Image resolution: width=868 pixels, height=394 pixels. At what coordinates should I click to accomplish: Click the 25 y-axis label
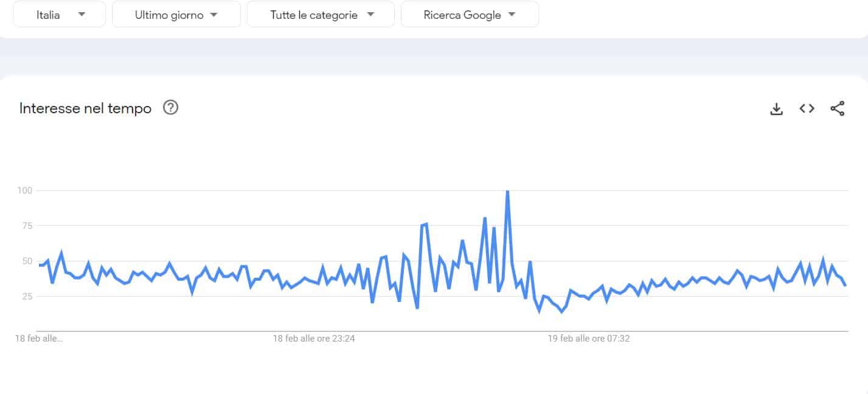tap(27, 297)
